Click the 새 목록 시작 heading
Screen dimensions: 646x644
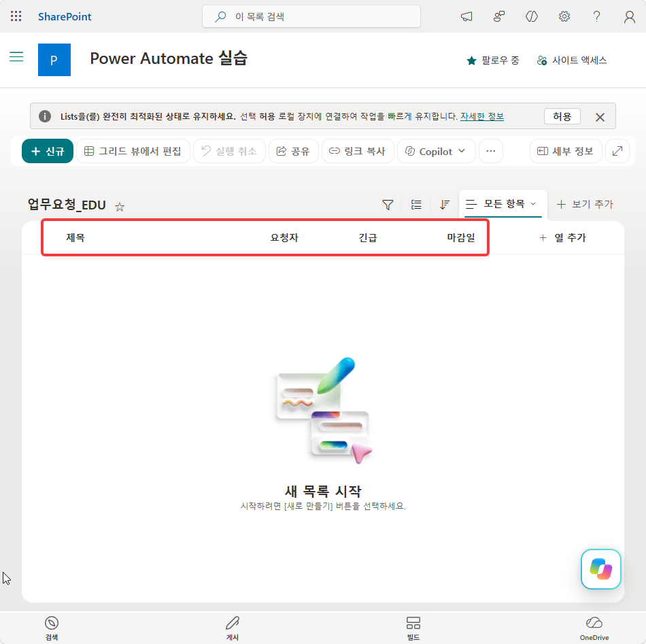(323, 491)
